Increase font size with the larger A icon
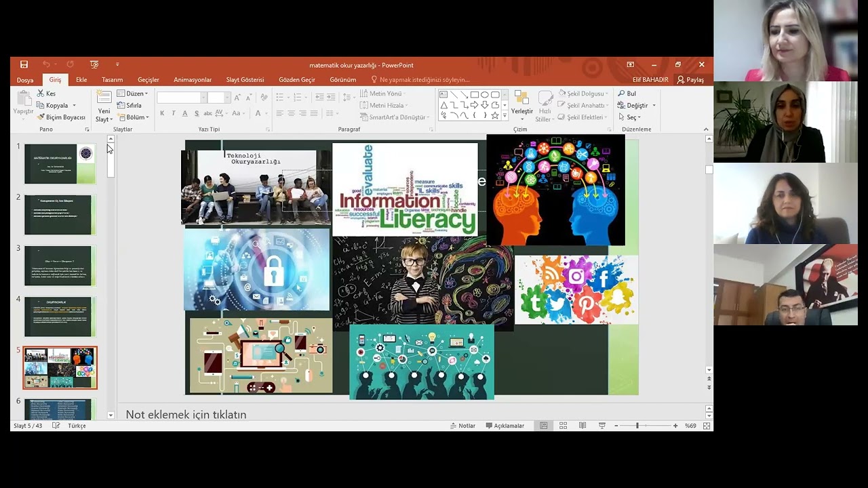 [237, 98]
